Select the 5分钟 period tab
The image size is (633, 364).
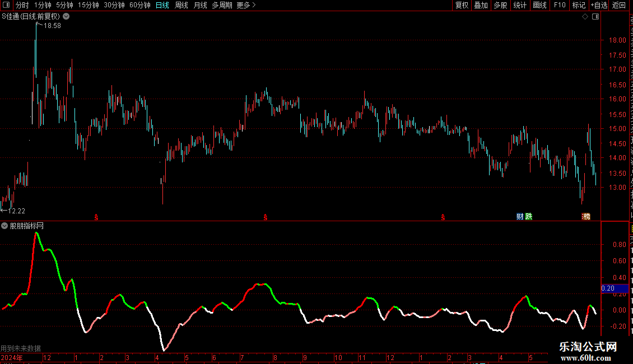(64, 5)
